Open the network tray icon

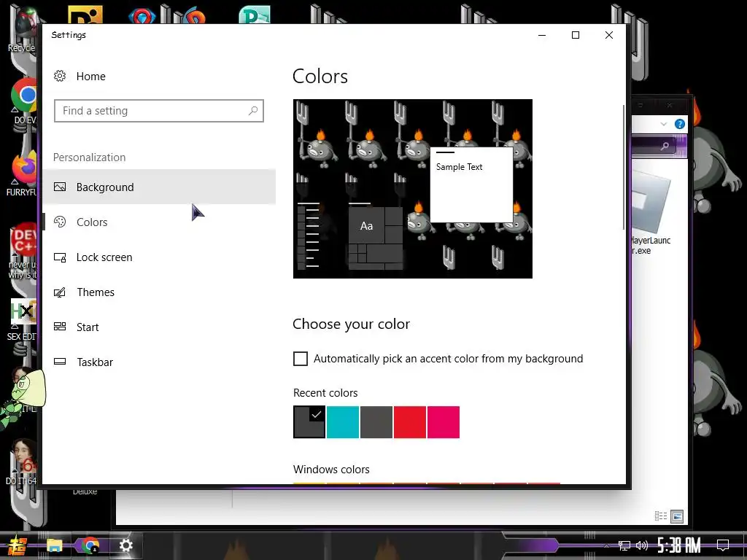tap(624, 545)
